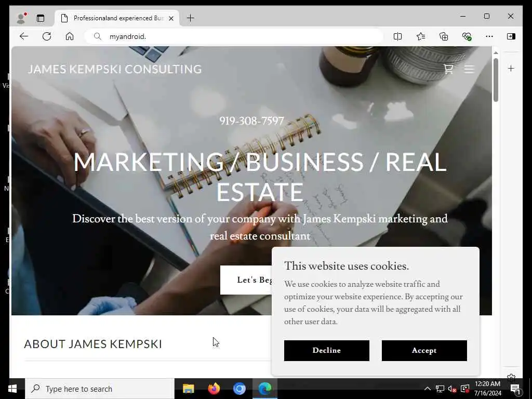Select the Professional and experienced tab
The image size is (532, 399).
click(117, 18)
